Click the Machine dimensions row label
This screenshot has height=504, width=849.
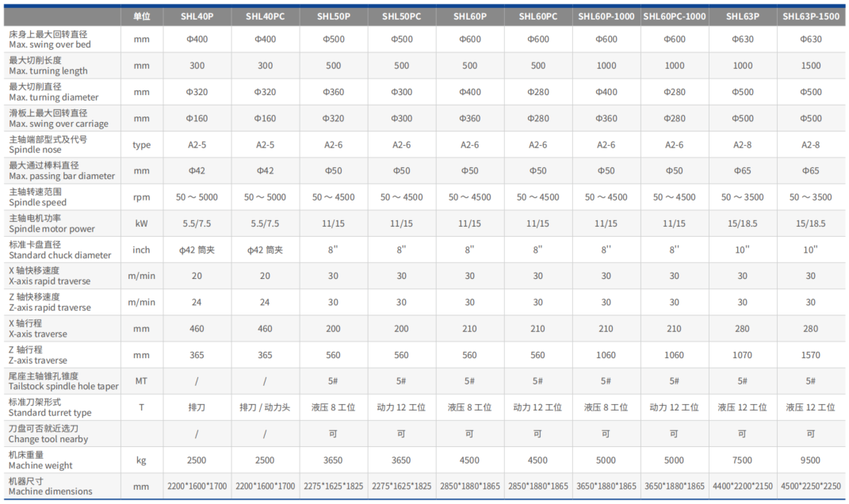coord(50,486)
